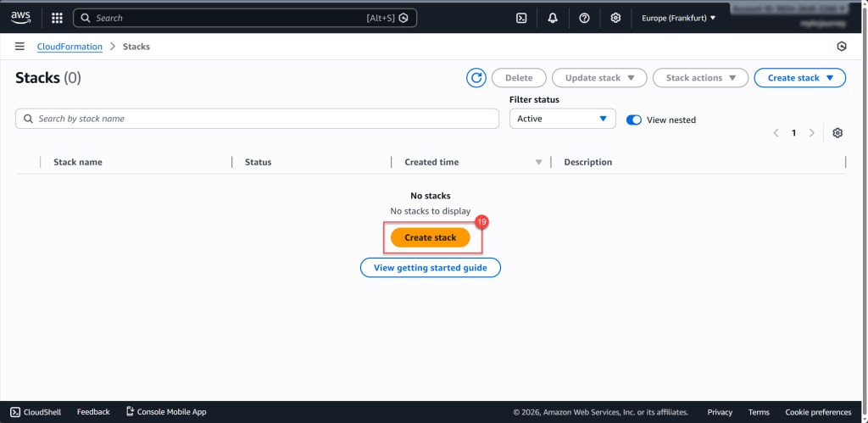
Task: Open the hamburger side navigation menu
Action: coord(19,47)
